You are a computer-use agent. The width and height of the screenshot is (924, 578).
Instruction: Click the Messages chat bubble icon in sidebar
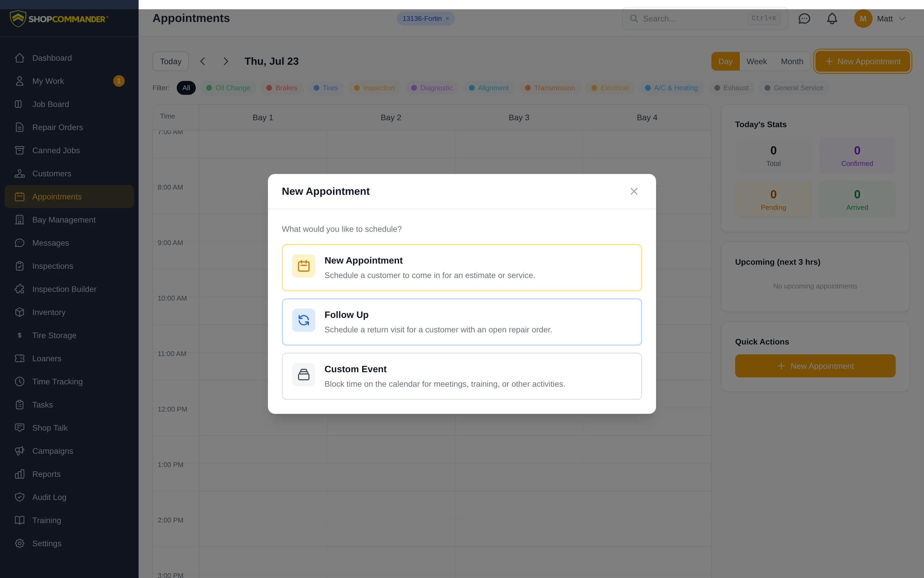19,243
